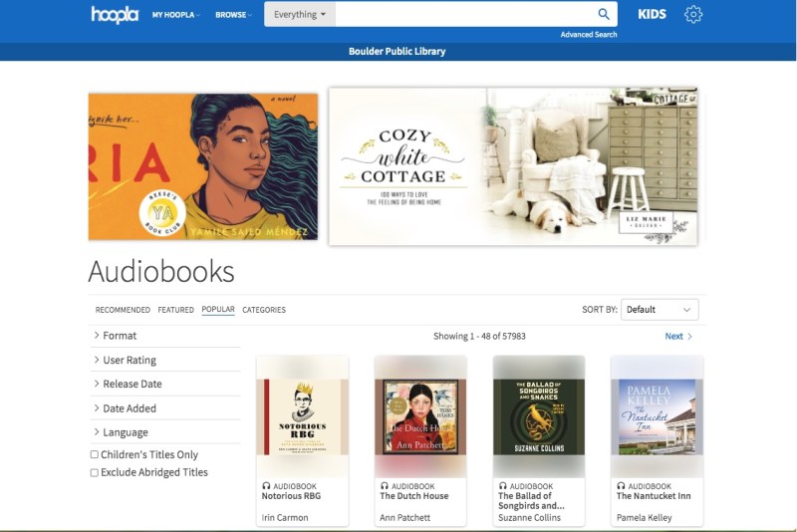Image resolution: width=797 pixels, height=532 pixels.
Task: Open the BROWSE menu
Action: (233, 15)
